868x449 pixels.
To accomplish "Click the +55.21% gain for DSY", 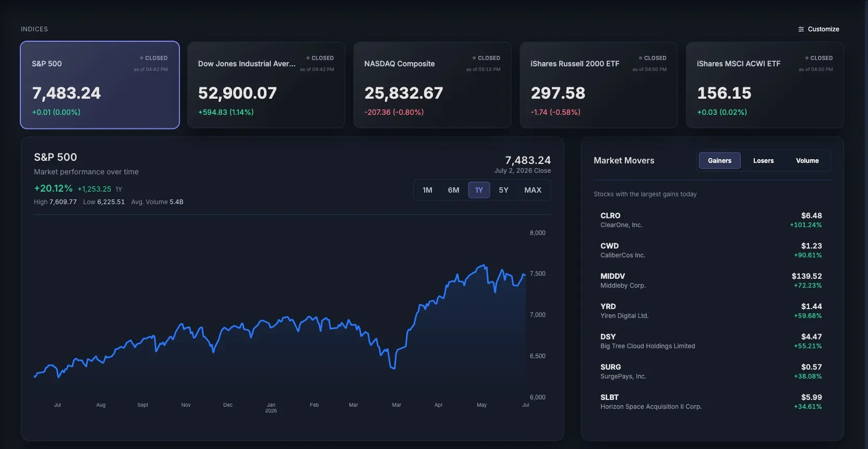I will 807,346.
